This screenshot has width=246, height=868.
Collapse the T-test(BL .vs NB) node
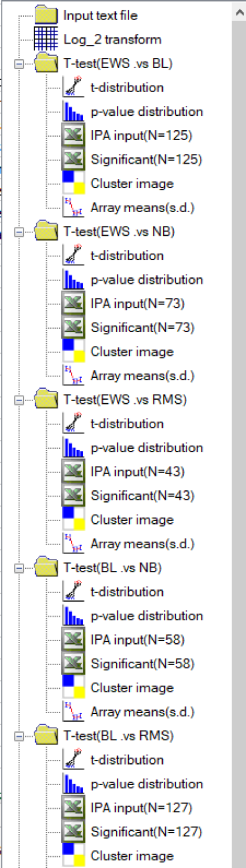(x=19, y=568)
